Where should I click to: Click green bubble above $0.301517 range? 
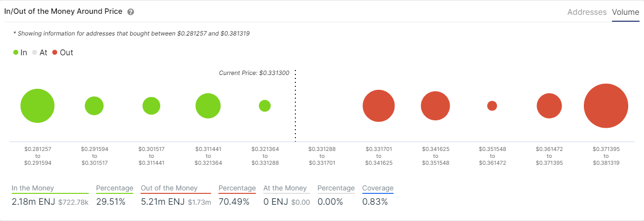click(x=151, y=106)
